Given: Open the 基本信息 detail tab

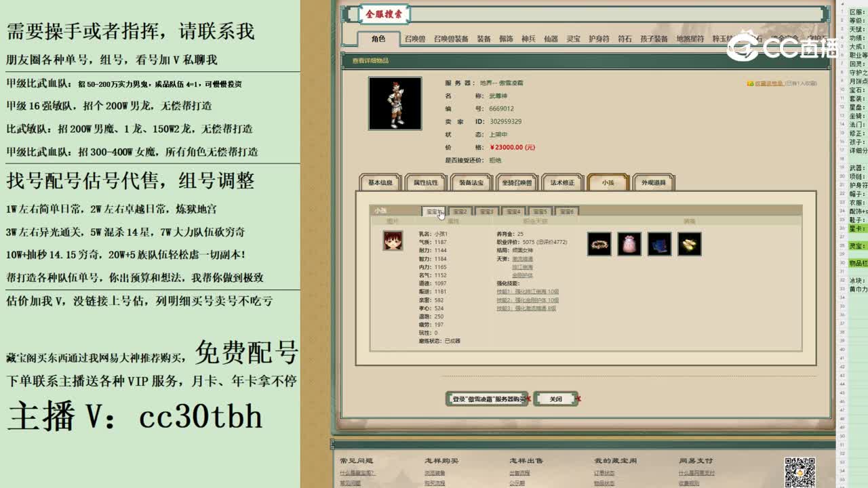Looking at the screenshot, I should (380, 182).
